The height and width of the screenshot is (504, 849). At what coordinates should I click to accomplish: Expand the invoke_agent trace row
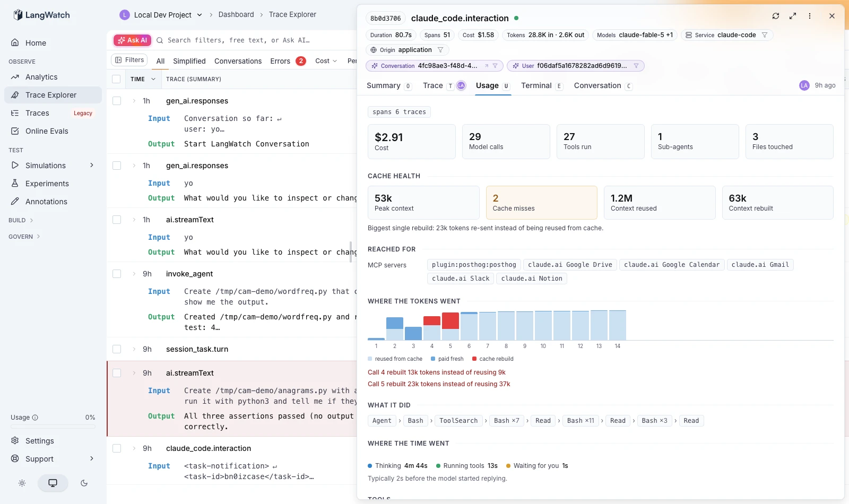click(134, 274)
